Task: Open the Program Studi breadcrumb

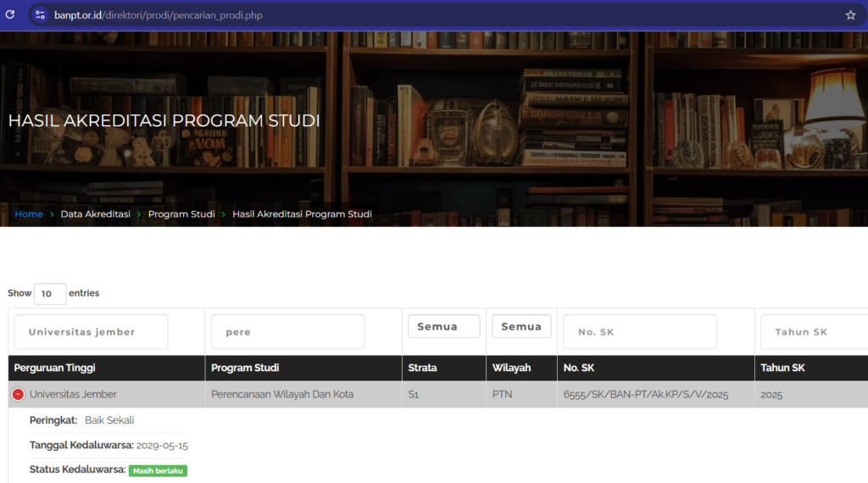Action: [x=181, y=214]
